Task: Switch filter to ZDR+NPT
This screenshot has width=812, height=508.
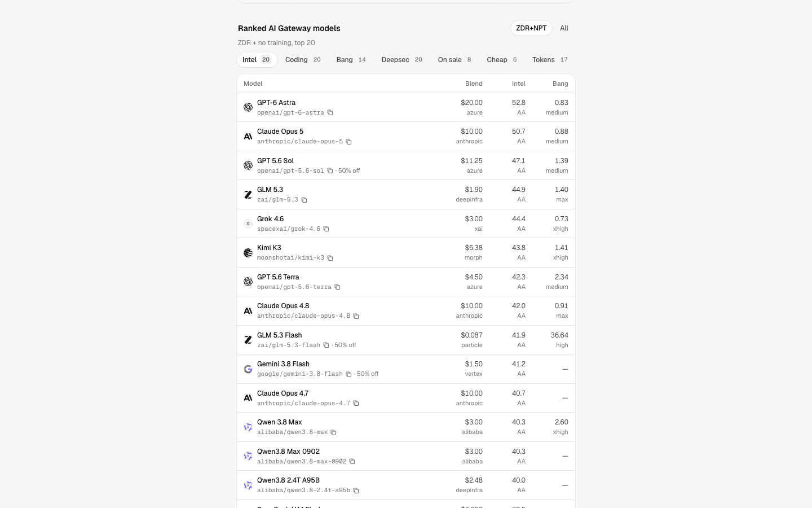Action: point(531,28)
